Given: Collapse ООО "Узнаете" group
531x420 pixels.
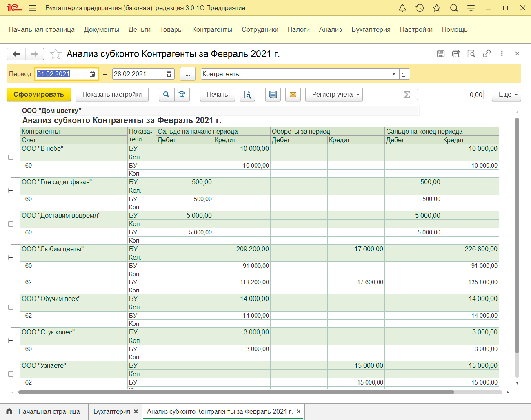Looking at the screenshot, I should coord(11,374).
